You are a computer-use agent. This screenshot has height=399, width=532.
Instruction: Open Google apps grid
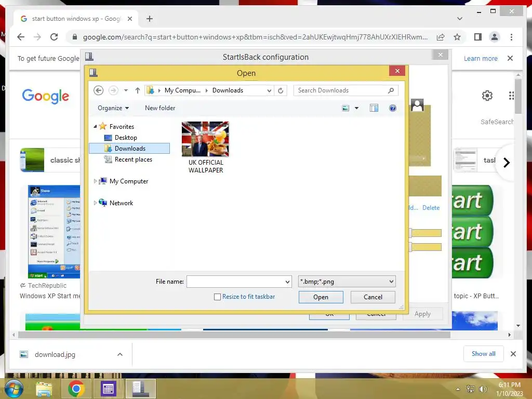(511, 96)
